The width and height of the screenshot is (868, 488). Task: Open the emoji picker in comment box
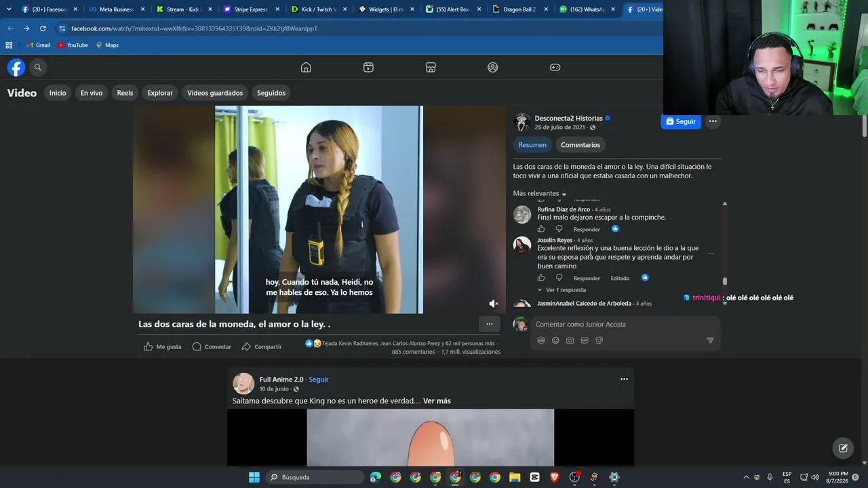pyautogui.click(x=555, y=340)
